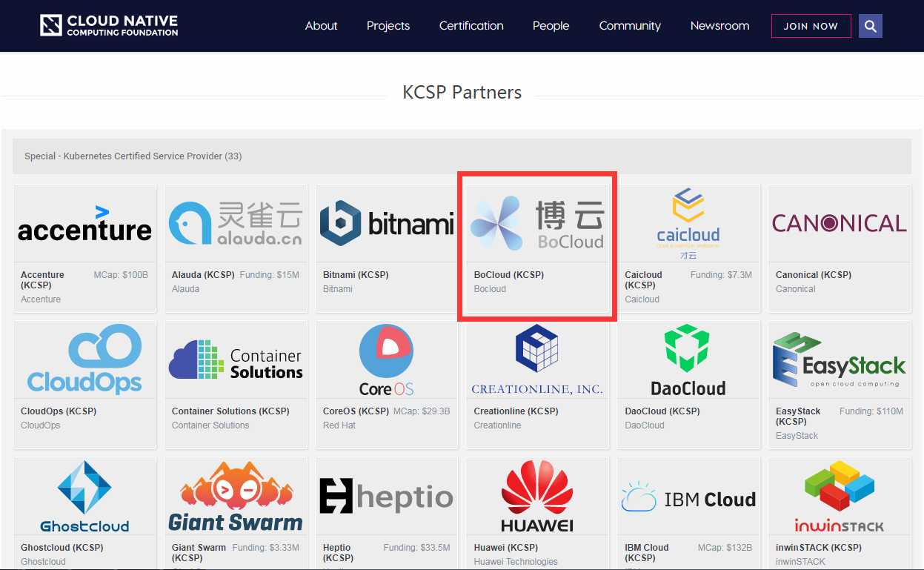Click Heptio's Funding: $33.5M value
Image resolution: width=924 pixels, height=570 pixels.
point(416,548)
